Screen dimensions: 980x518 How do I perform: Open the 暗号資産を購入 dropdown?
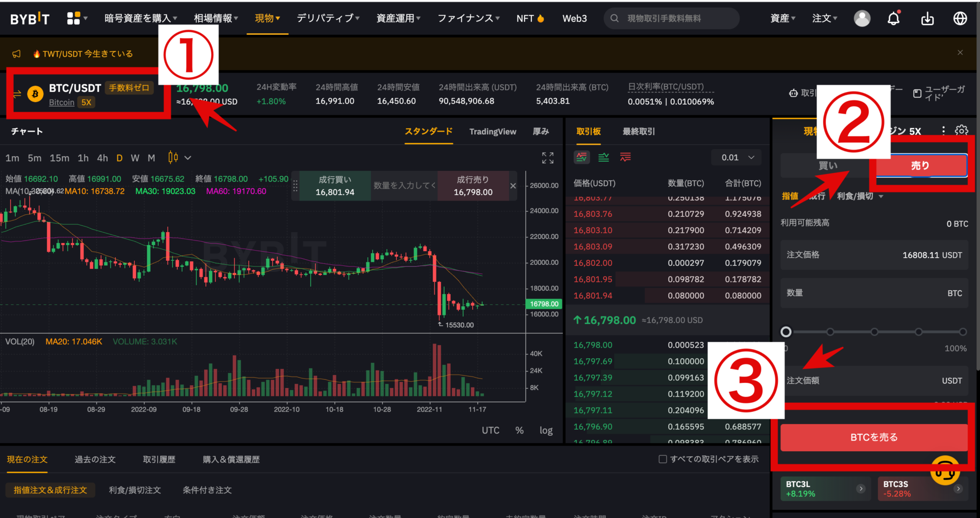141,18
